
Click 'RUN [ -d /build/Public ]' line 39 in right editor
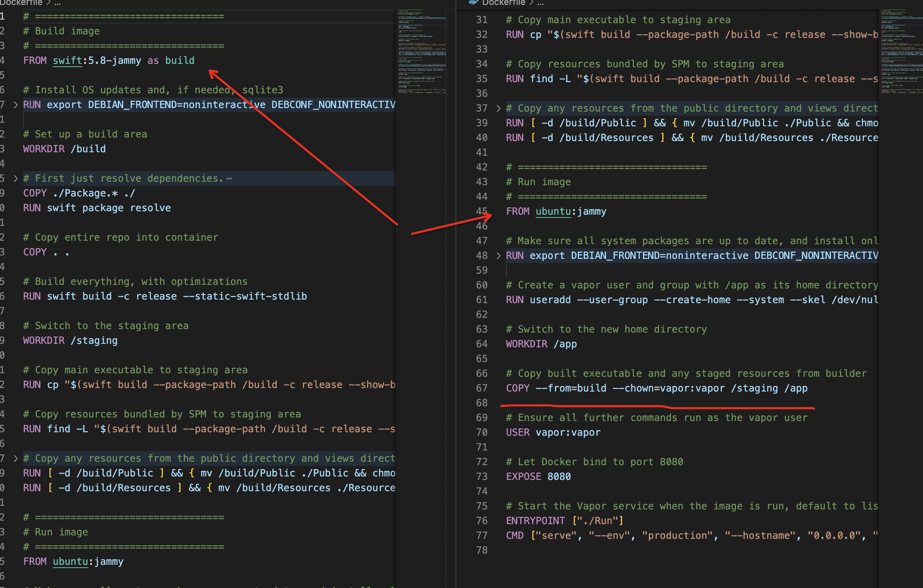692,123
